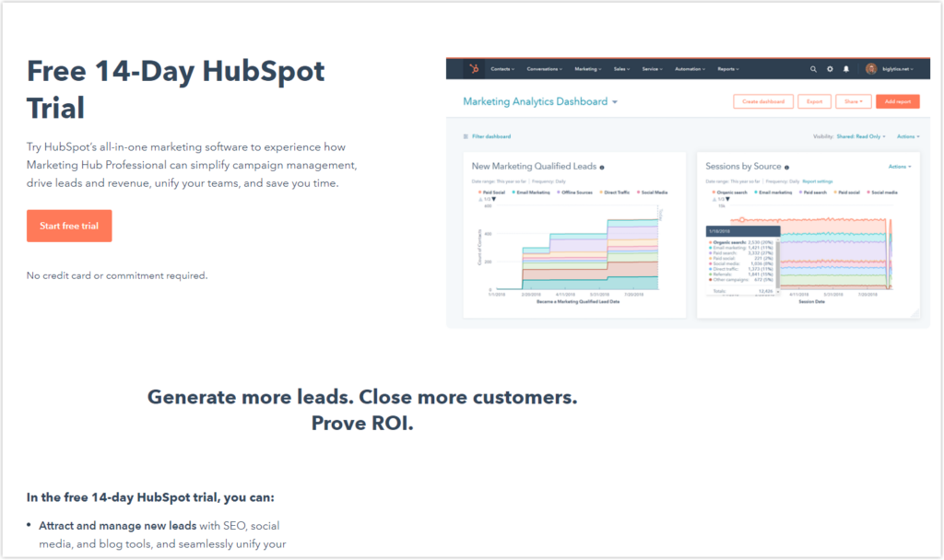
Task: Open the Automation menu
Action: pos(690,69)
